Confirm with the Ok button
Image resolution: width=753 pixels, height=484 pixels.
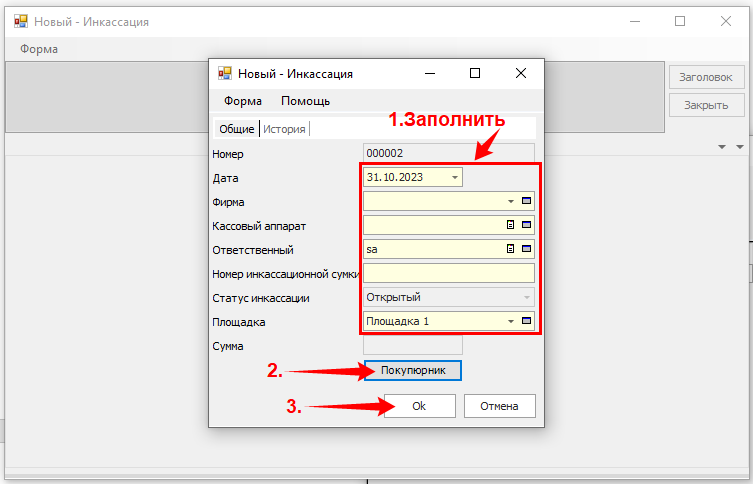point(419,406)
